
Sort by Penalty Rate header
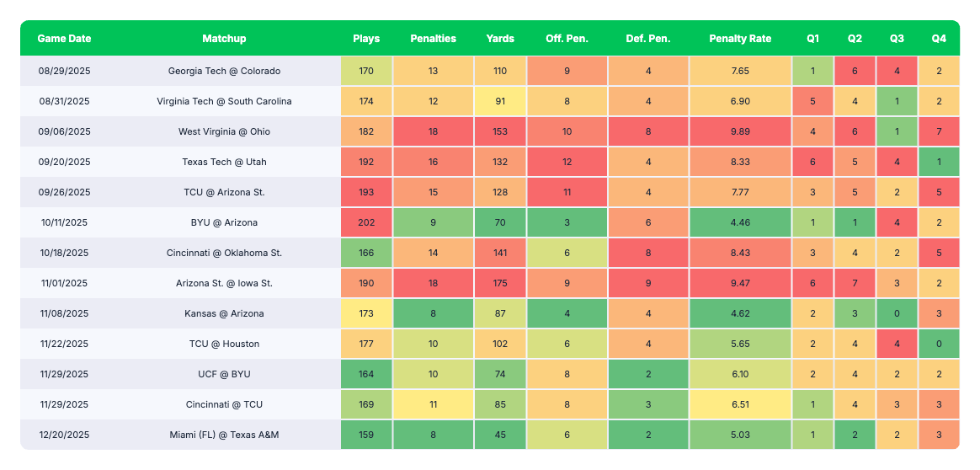pyautogui.click(x=740, y=39)
